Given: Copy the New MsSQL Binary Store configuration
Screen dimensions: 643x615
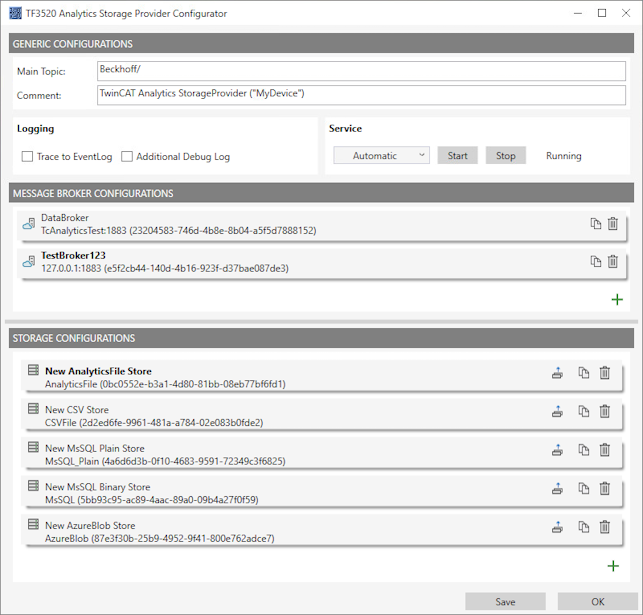Looking at the screenshot, I should [584, 489].
